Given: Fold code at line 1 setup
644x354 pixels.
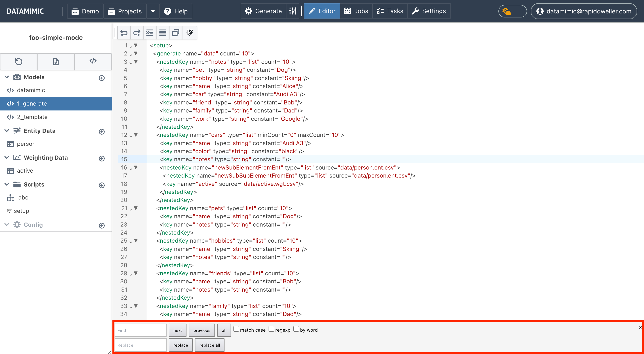Looking at the screenshot, I should 136,45.
